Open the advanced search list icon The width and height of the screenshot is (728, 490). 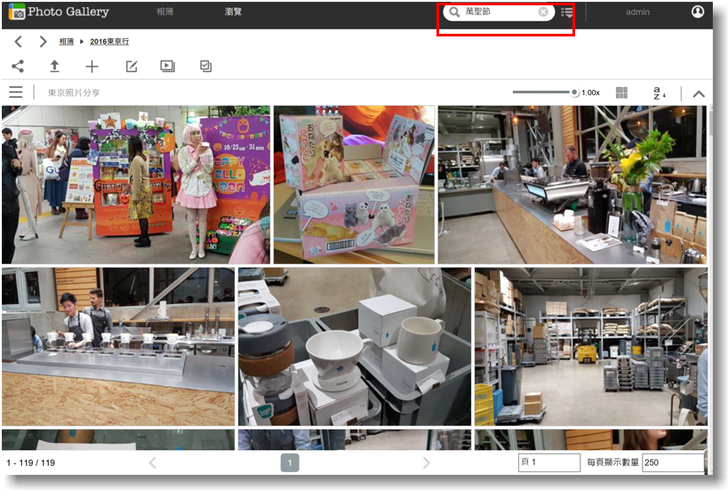pos(567,12)
